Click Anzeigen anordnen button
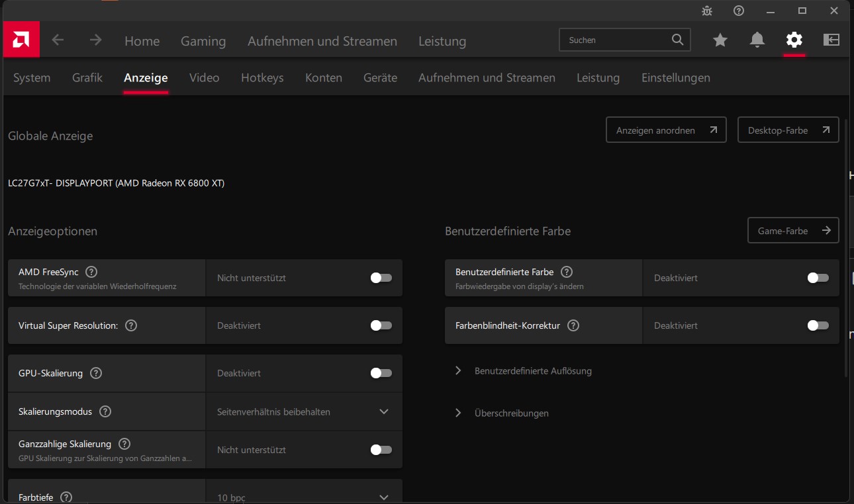854x504 pixels. coord(666,130)
